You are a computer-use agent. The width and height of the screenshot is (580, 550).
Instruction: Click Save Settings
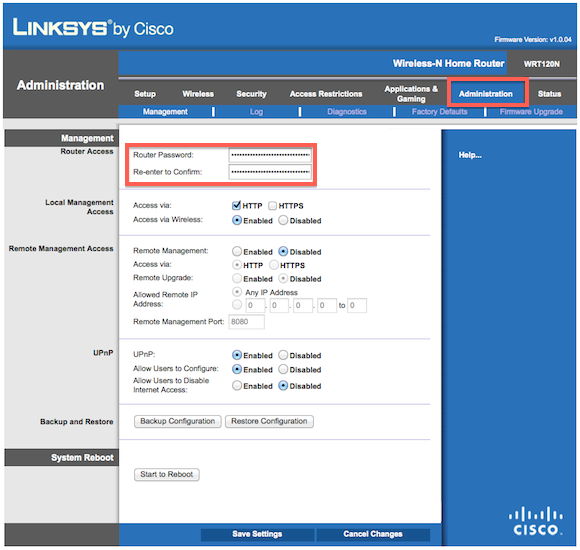(257, 534)
